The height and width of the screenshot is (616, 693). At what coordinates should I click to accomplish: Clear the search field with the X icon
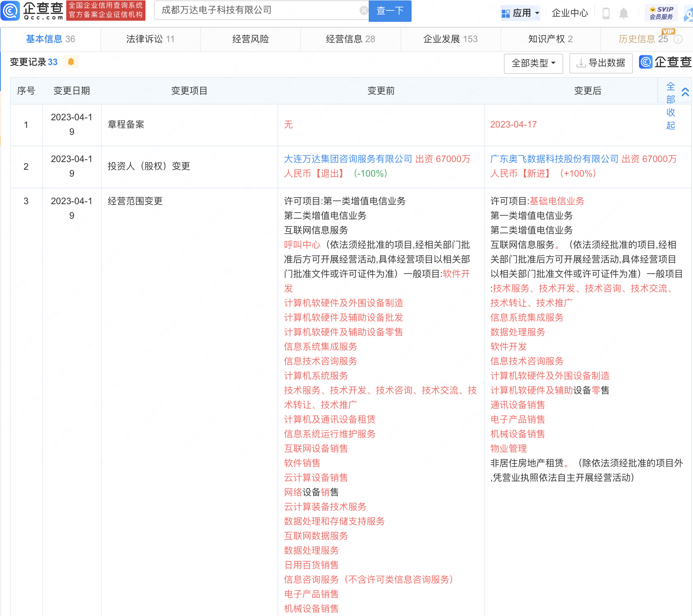click(x=364, y=10)
